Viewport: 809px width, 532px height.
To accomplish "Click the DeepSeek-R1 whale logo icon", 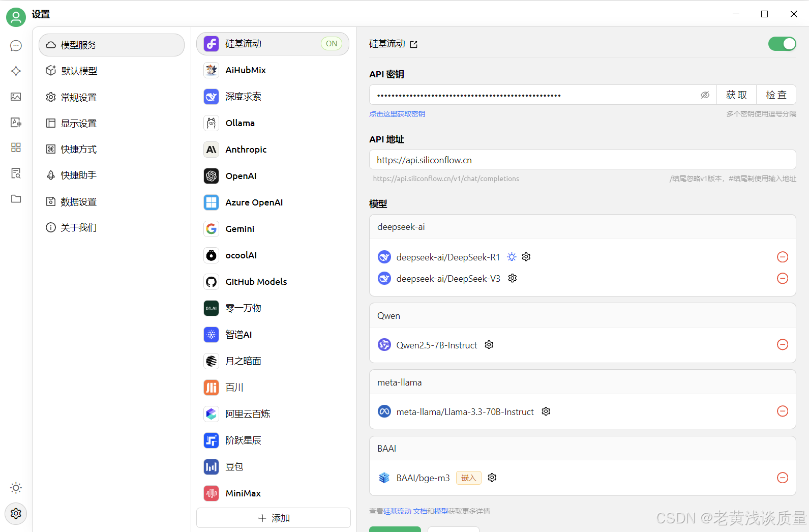I will (x=384, y=257).
